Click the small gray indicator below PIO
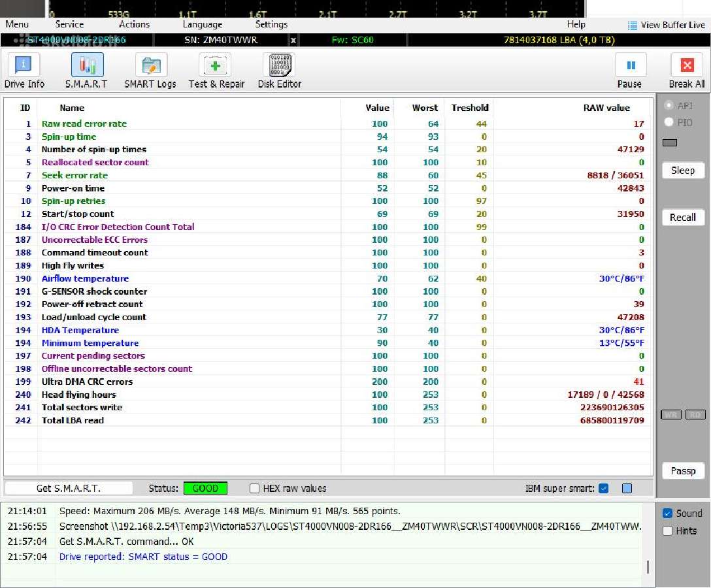 pos(670,143)
